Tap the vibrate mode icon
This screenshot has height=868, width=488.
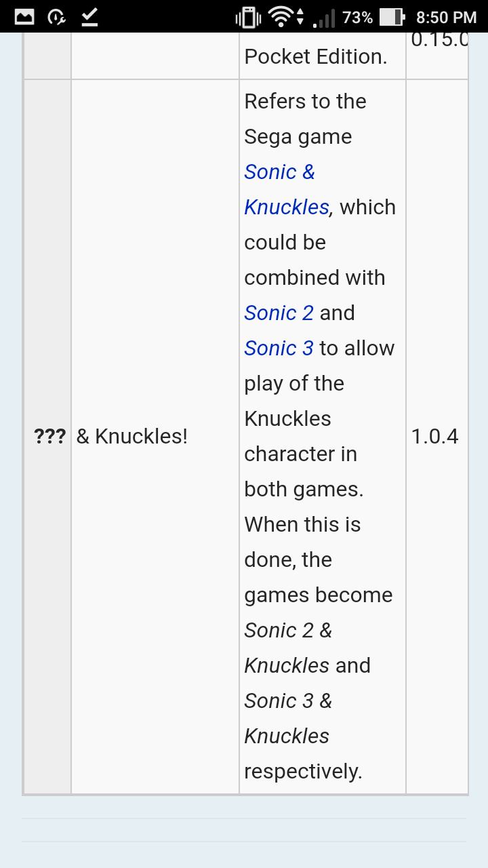point(248,17)
